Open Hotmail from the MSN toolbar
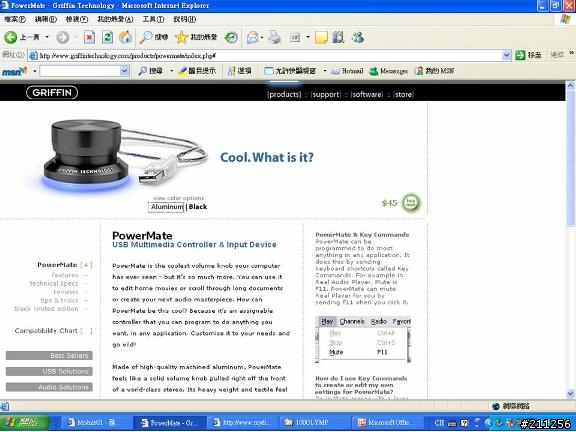 (x=347, y=71)
